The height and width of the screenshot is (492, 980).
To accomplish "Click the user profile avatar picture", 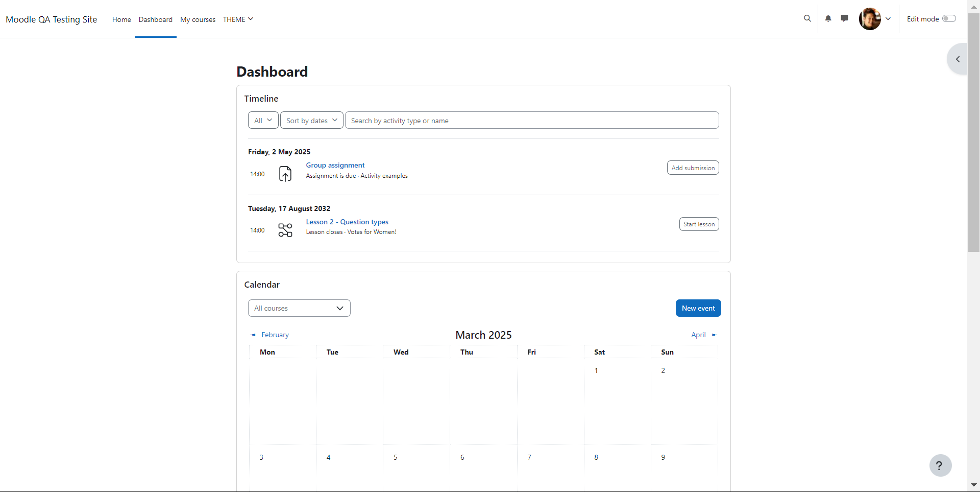I will tap(870, 19).
